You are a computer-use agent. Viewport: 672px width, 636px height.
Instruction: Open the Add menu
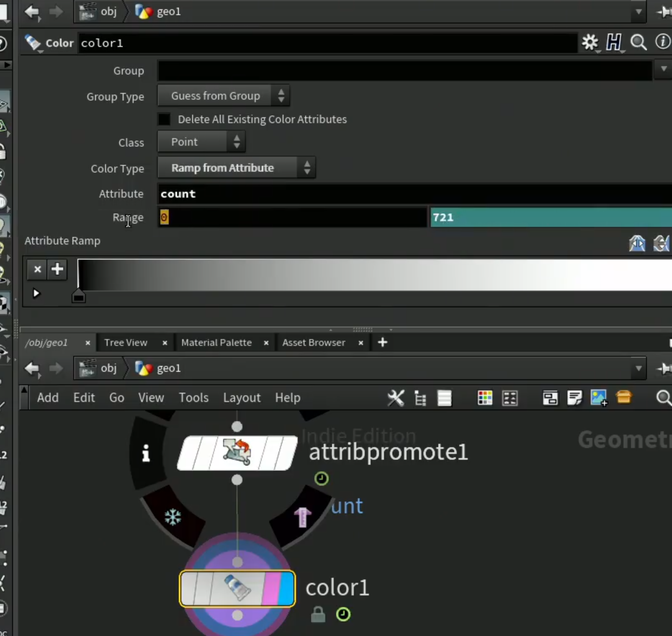tap(48, 398)
